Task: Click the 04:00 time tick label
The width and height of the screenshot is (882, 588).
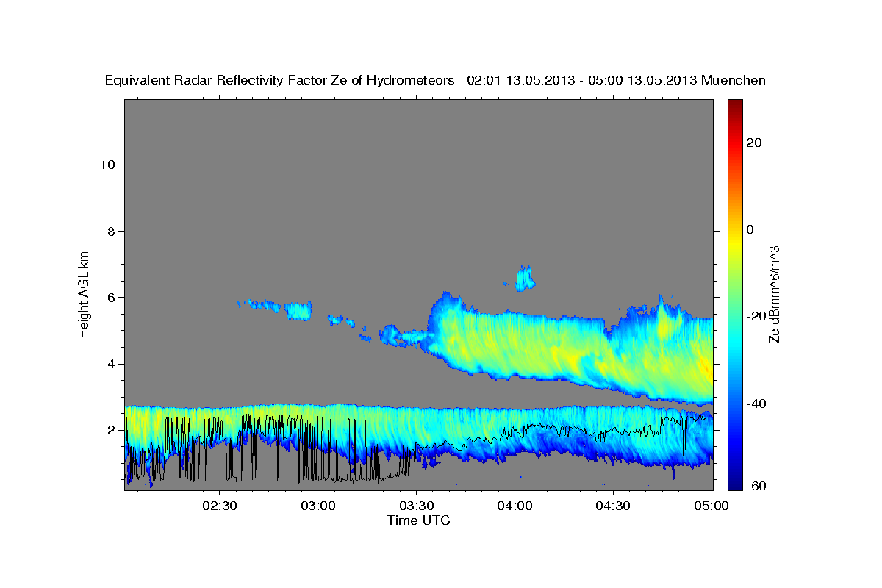Action: click(x=514, y=506)
